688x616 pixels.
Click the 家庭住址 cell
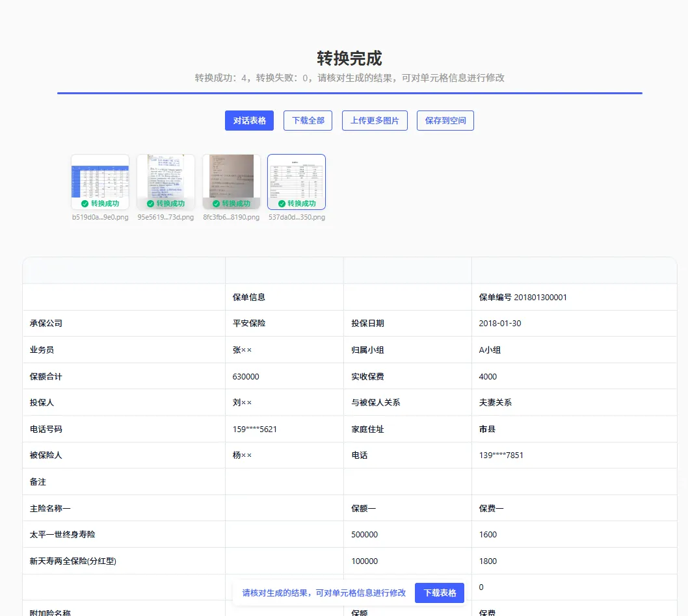[x=408, y=429]
